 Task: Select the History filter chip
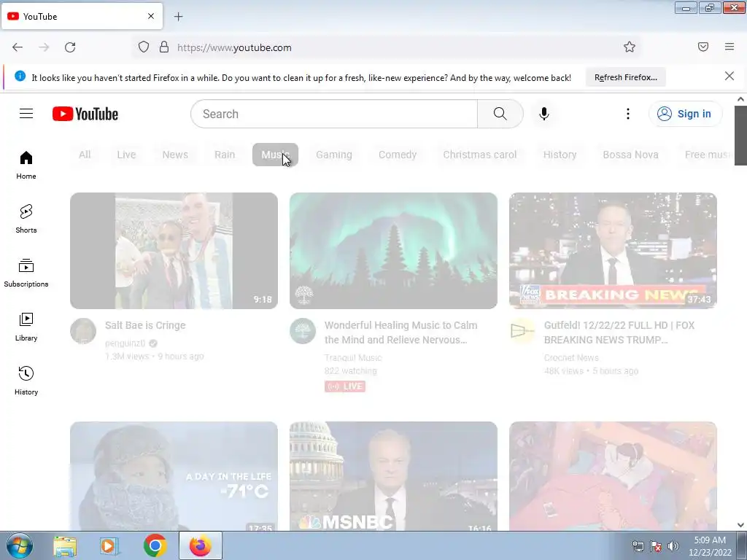click(x=560, y=155)
